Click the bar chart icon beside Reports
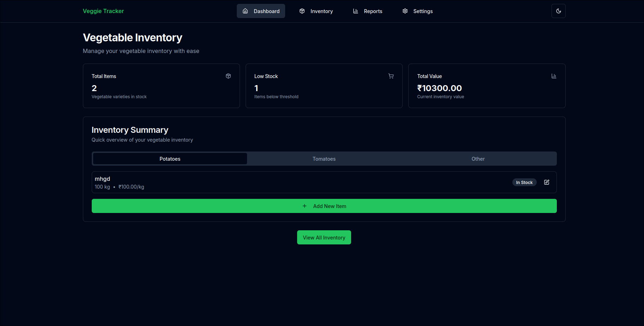This screenshot has height=326, width=644. (355, 11)
